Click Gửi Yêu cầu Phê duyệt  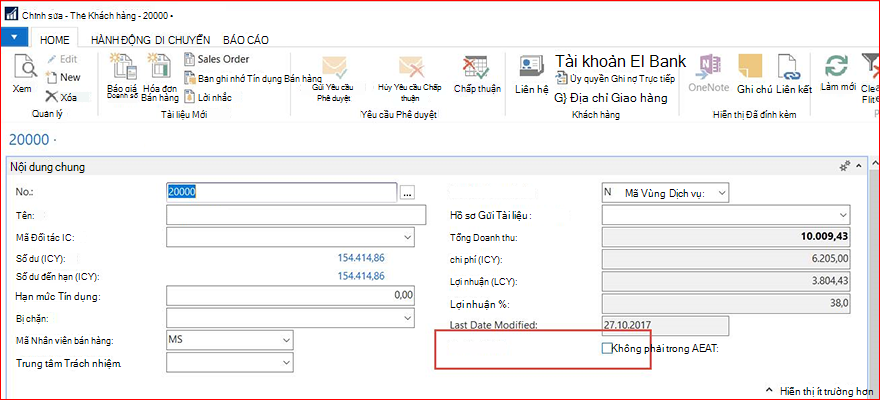(333, 78)
